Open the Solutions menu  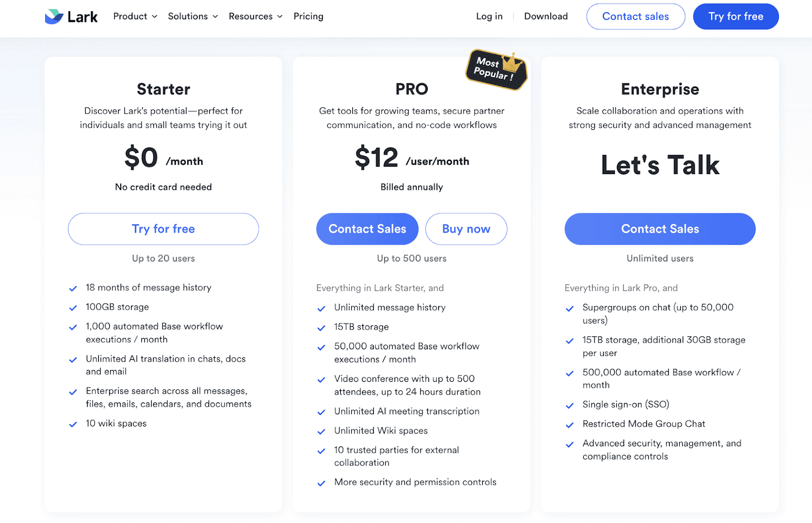click(x=192, y=16)
